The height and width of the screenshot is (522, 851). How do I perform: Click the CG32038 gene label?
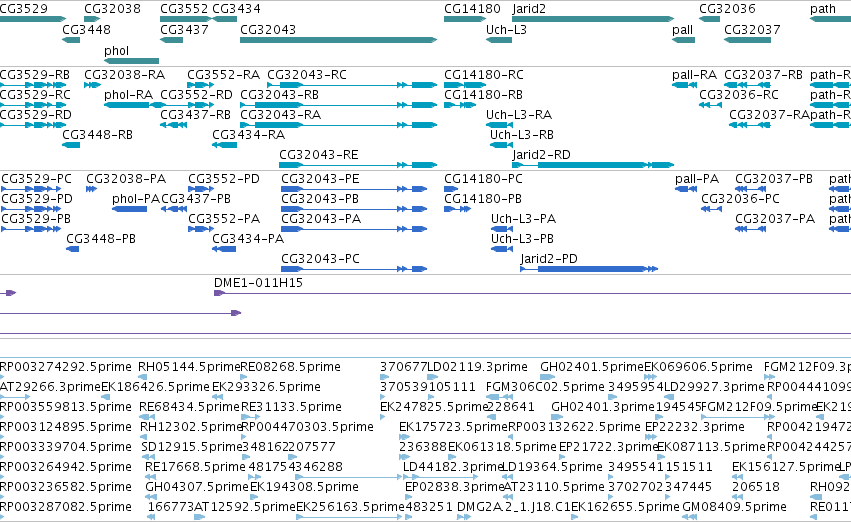(x=112, y=9)
